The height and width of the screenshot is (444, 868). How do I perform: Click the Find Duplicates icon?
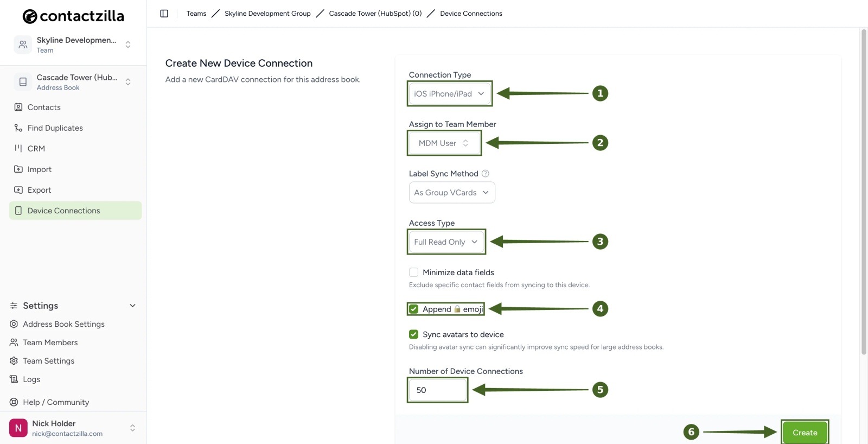18,128
